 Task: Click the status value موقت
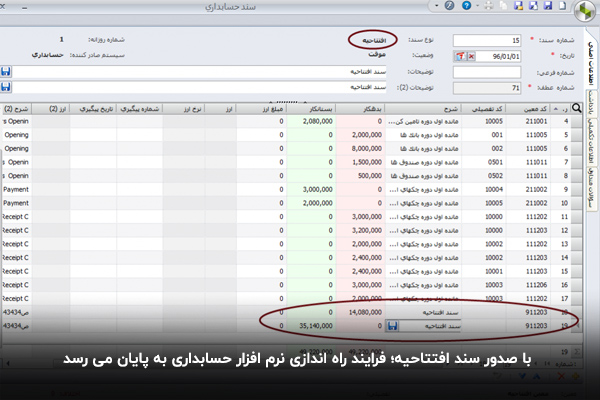pos(377,54)
